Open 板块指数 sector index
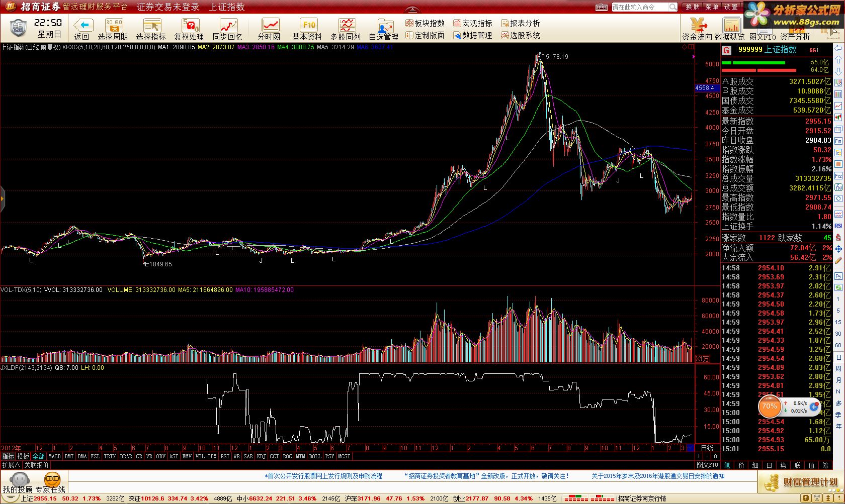 coord(425,23)
